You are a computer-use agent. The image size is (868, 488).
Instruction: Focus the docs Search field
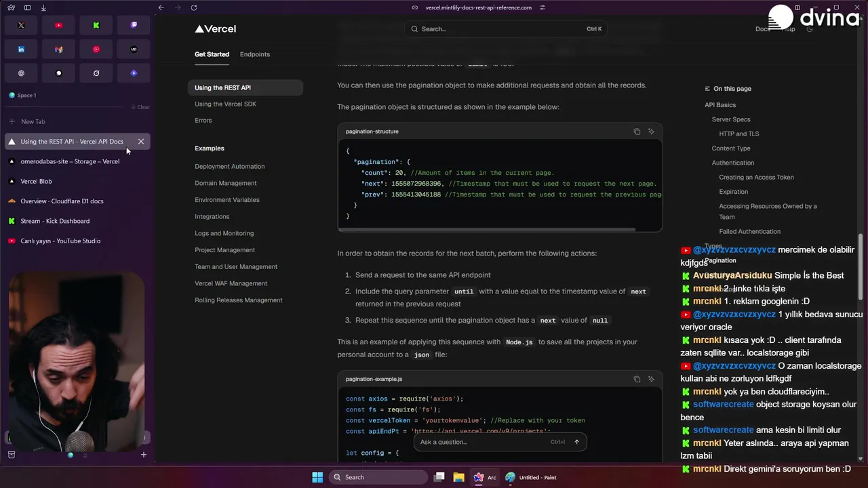[507, 29]
